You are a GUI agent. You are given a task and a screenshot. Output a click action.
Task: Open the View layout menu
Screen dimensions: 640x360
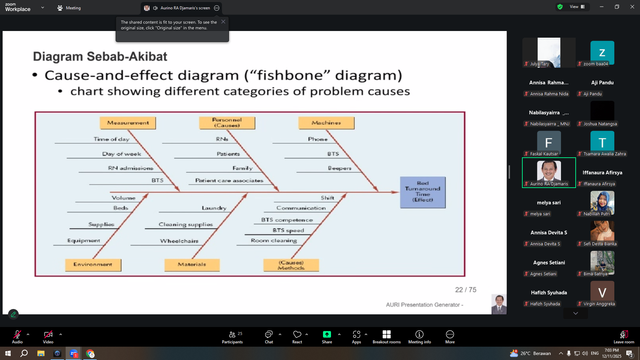(577, 7)
